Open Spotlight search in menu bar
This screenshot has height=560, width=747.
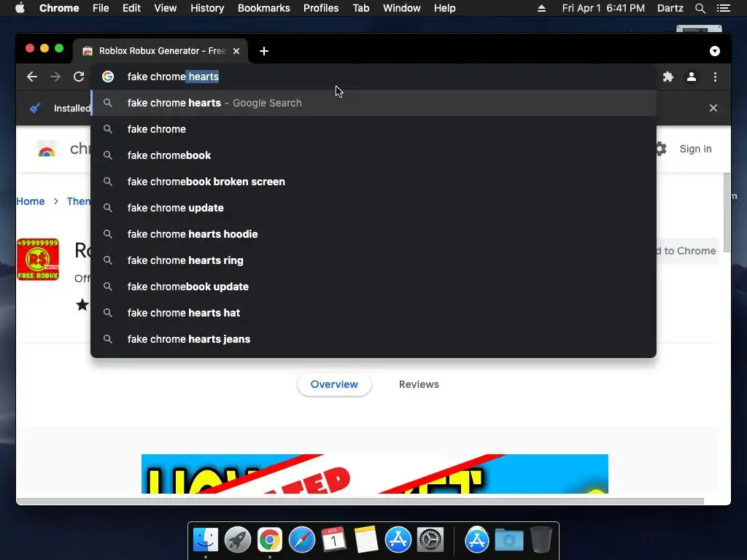click(x=700, y=8)
